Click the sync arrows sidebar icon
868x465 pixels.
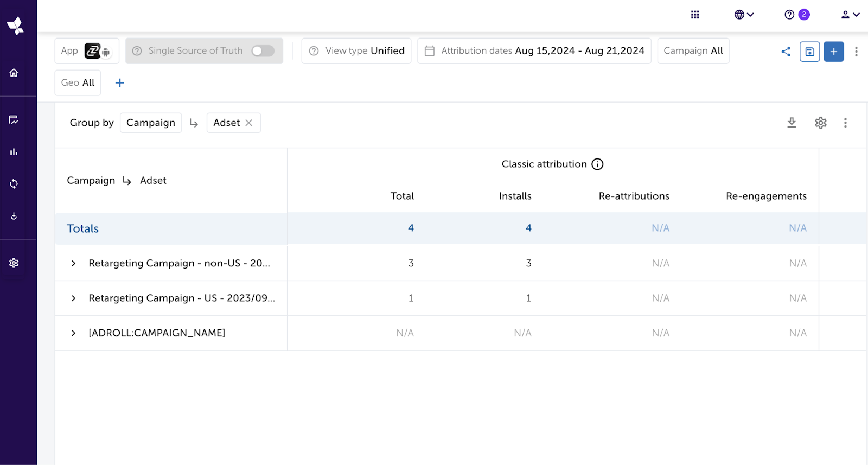(14, 184)
